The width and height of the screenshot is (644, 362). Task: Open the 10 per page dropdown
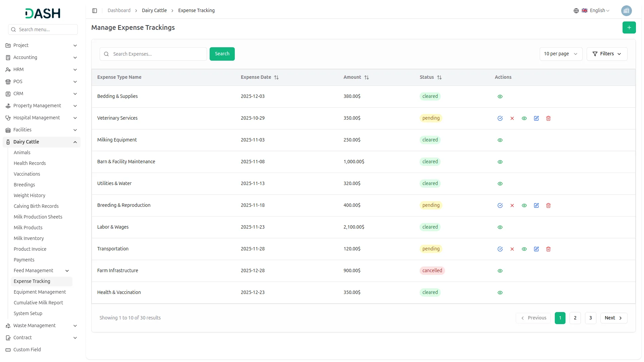pyautogui.click(x=560, y=54)
